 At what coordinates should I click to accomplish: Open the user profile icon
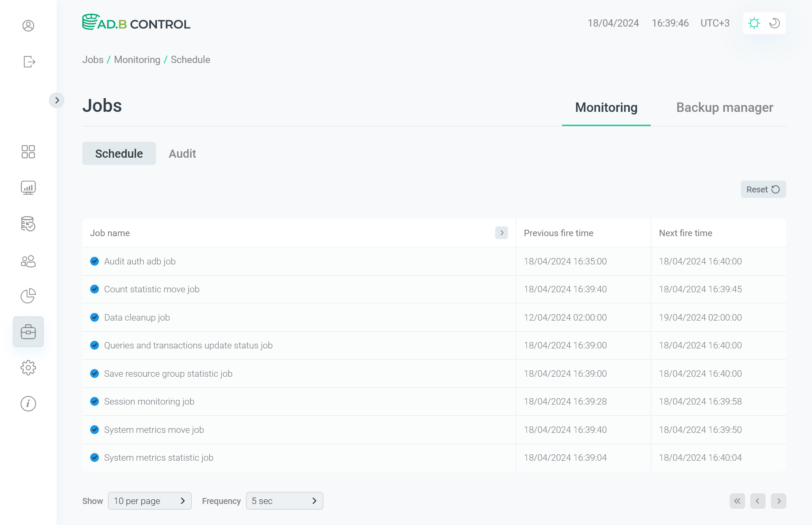(x=28, y=26)
